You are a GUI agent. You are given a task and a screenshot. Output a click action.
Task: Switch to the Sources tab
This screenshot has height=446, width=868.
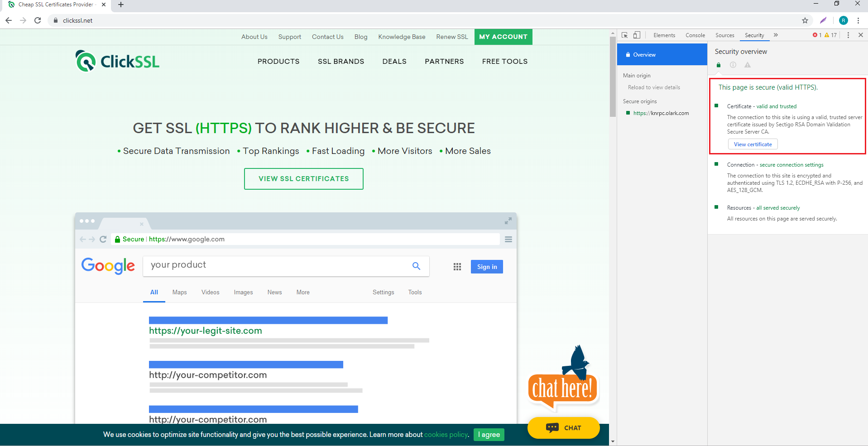[x=725, y=35]
